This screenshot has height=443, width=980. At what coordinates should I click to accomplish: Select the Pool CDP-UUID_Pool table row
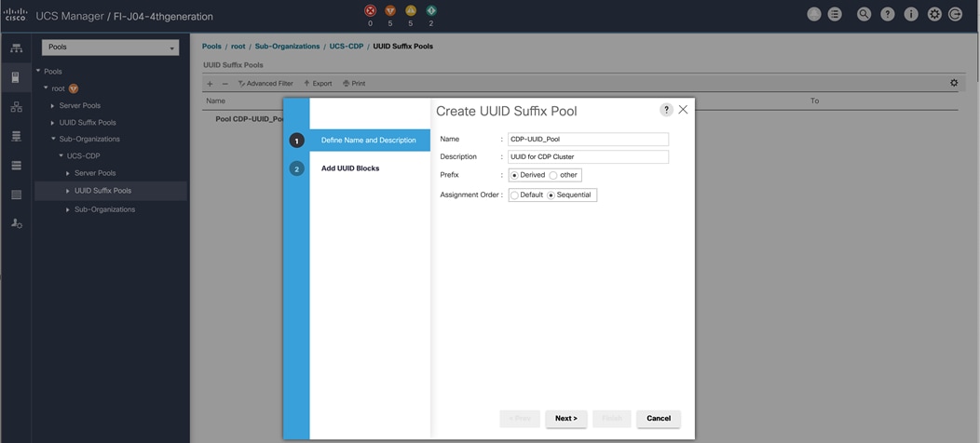[x=250, y=119]
